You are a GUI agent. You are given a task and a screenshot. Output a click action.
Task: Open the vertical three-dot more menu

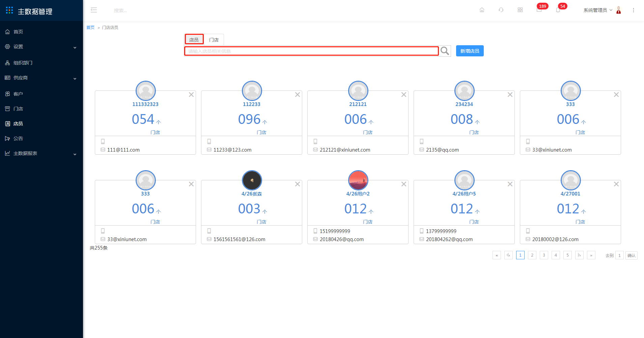[633, 10]
